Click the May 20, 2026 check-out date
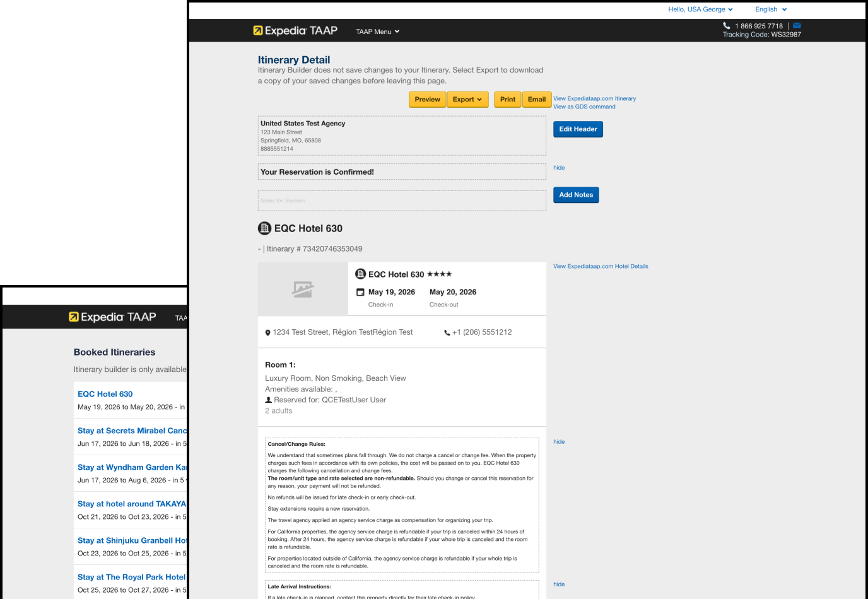The height and width of the screenshot is (599, 868). [453, 292]
